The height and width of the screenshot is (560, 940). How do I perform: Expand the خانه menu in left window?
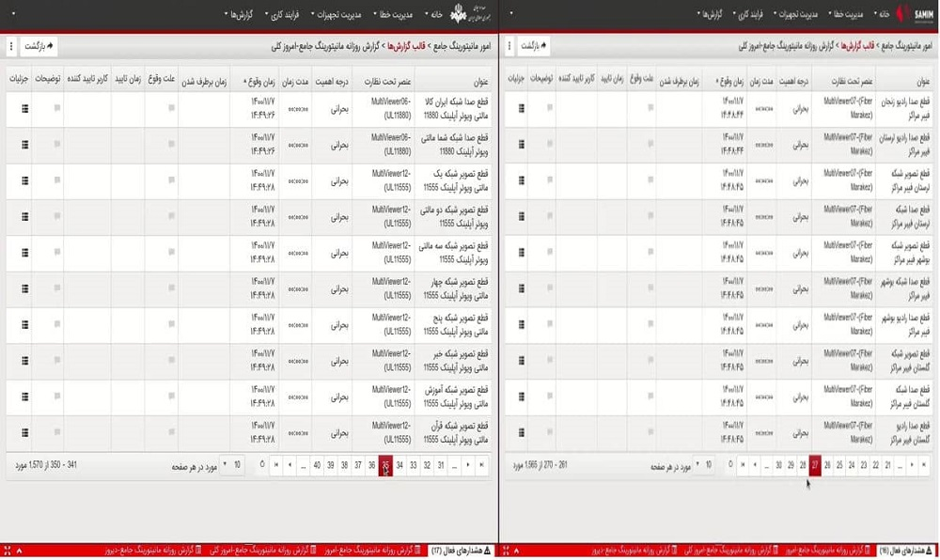pyautogui.click(x=435, y=14)
